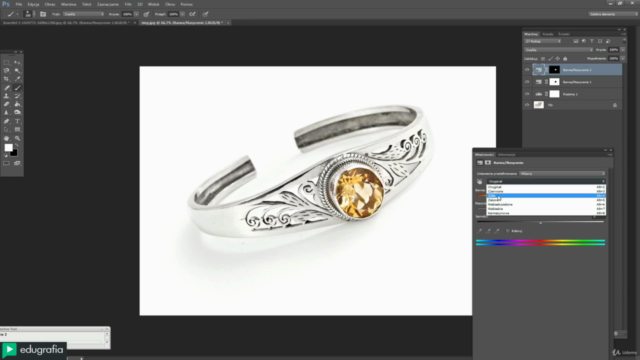Toggle lock transparent pixels
Image resolution: width=640 pixels, height=360 pixels.
point(543,59)
